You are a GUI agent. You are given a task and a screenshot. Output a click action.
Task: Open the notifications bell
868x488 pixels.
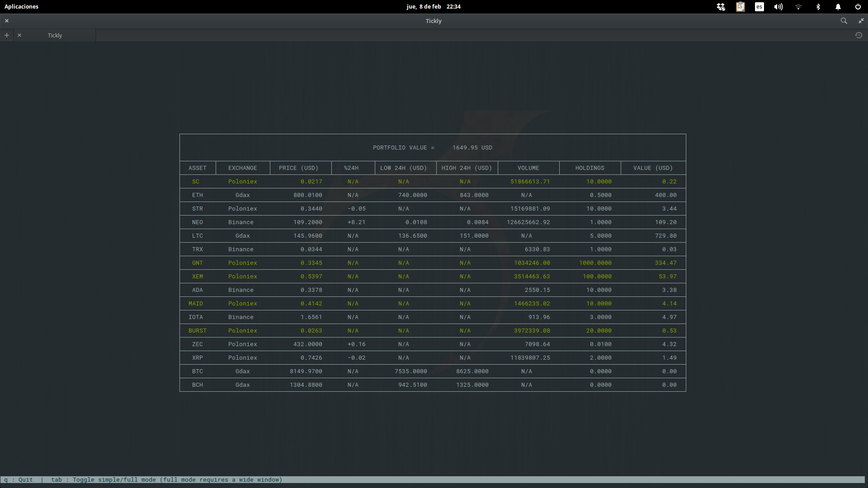(x=838, y=7)
